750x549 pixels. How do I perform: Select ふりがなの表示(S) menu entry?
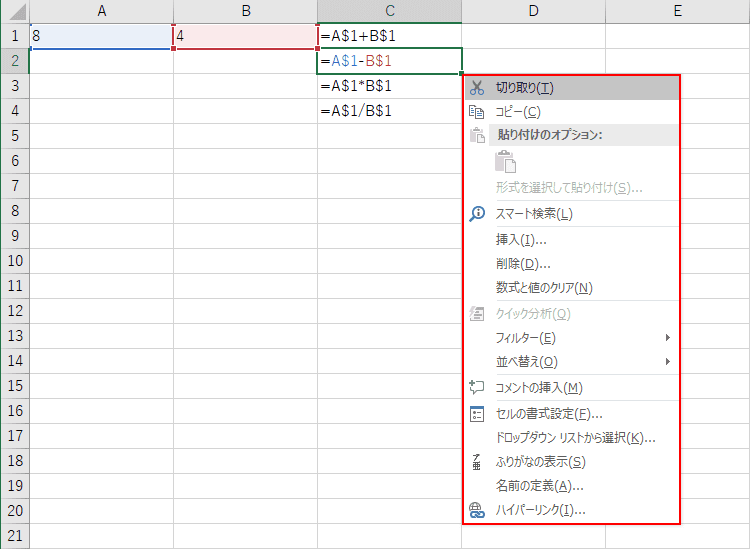pos(572,462)
